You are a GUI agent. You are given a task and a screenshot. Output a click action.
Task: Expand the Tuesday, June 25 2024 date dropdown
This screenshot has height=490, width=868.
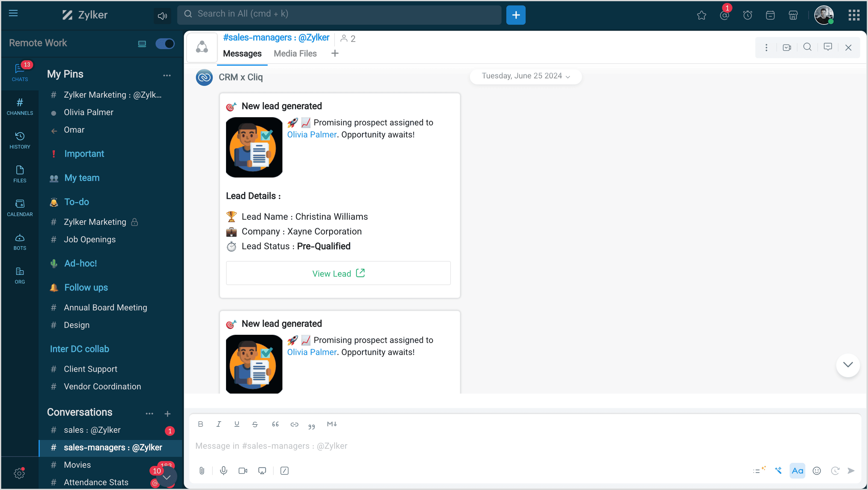coord(525,76)
